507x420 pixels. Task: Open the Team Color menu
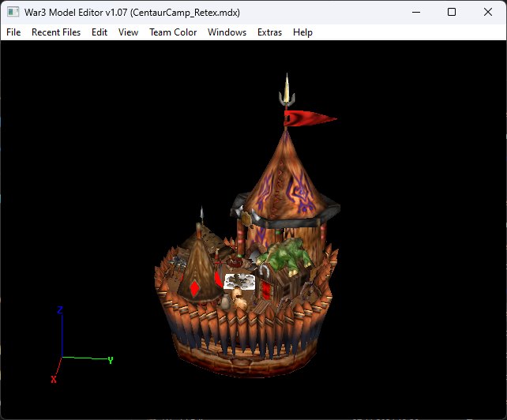coord(173,32)
